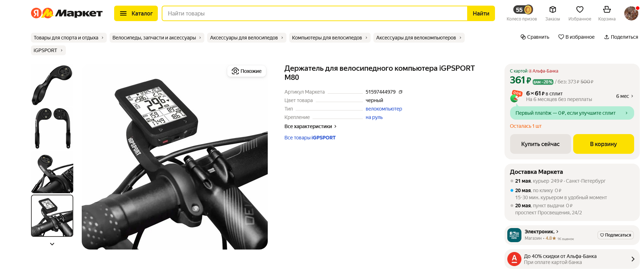Click the yellow Найти search button
Image resolution: width=644 pixels, height=271 pixels.
coord(481,13)
